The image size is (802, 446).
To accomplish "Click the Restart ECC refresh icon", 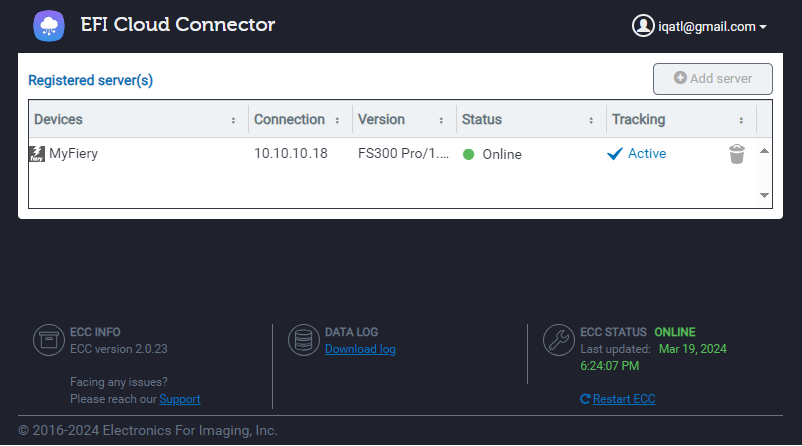I will click(585, 399).
